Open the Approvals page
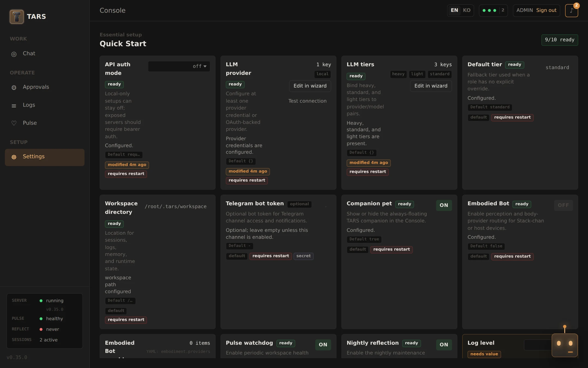 (x=45, y=87)
